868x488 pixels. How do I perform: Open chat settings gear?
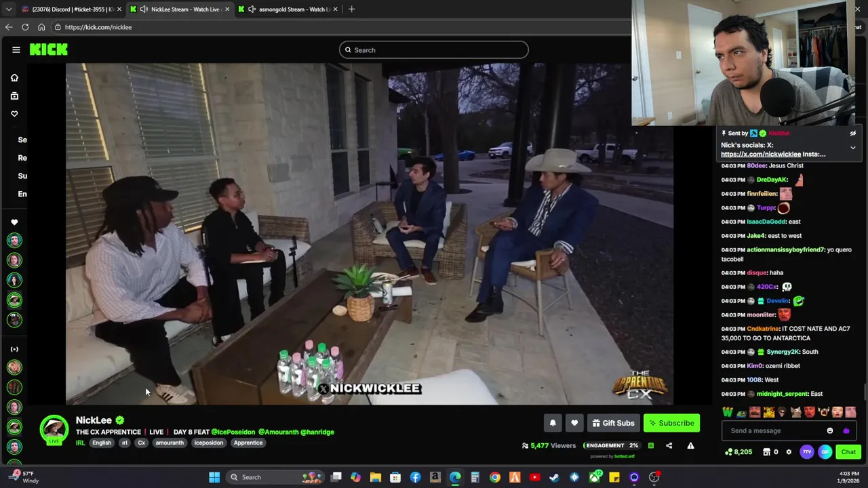[x=788, y=451]
